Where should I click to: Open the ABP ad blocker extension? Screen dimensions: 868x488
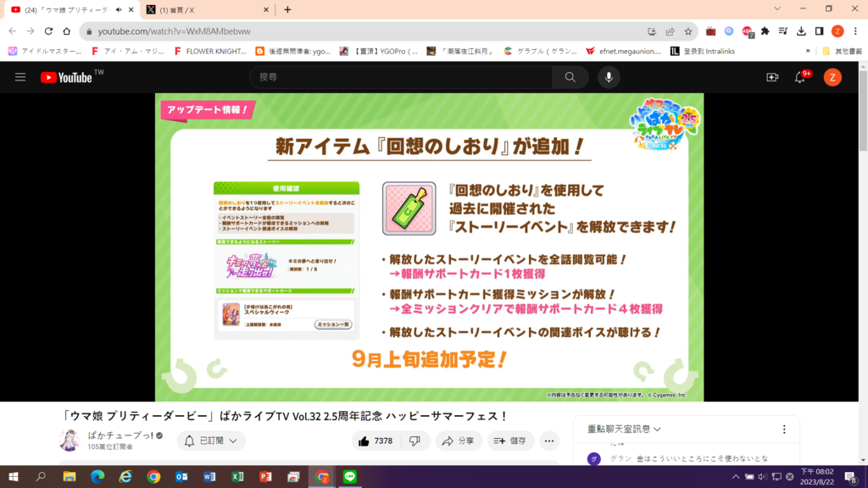coord(748,32)
